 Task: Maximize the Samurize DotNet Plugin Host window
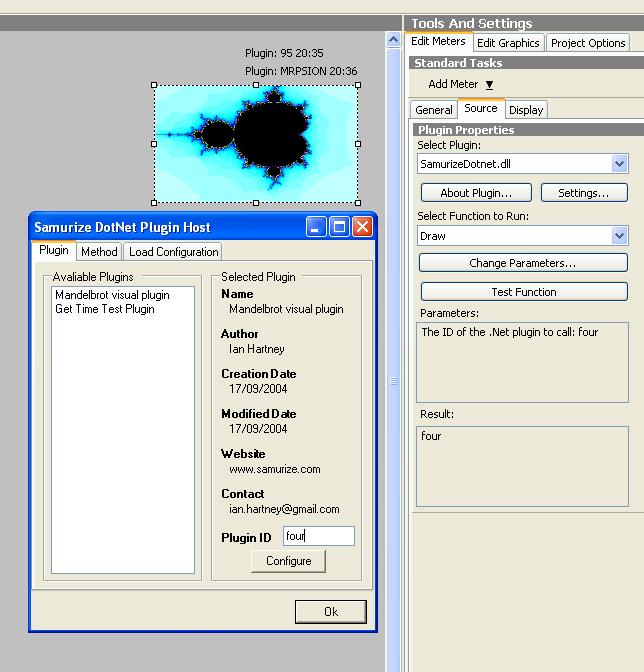pyautogui.click(x=339, y=227)
